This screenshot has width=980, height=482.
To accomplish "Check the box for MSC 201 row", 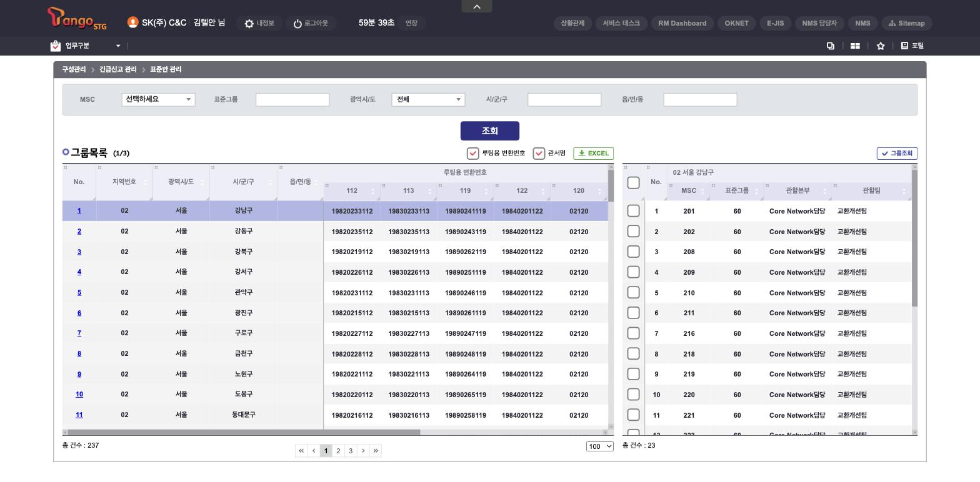I will coord(633,211).
